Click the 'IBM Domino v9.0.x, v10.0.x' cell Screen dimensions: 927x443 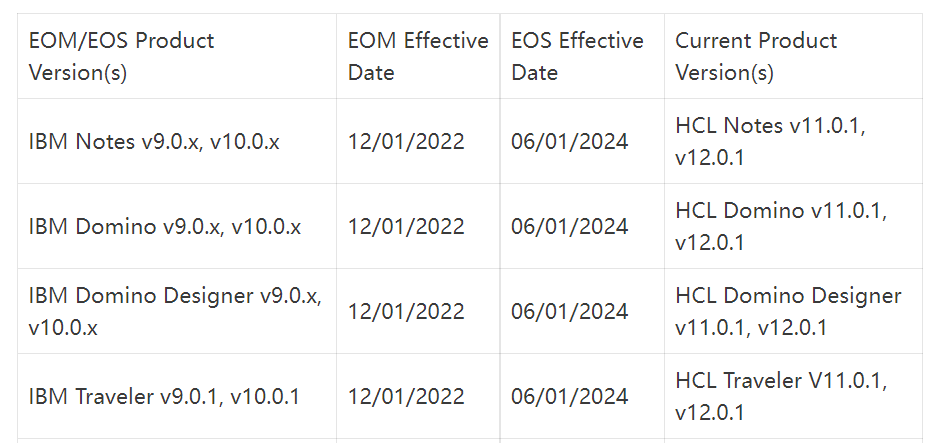click(x=165, y=227)
